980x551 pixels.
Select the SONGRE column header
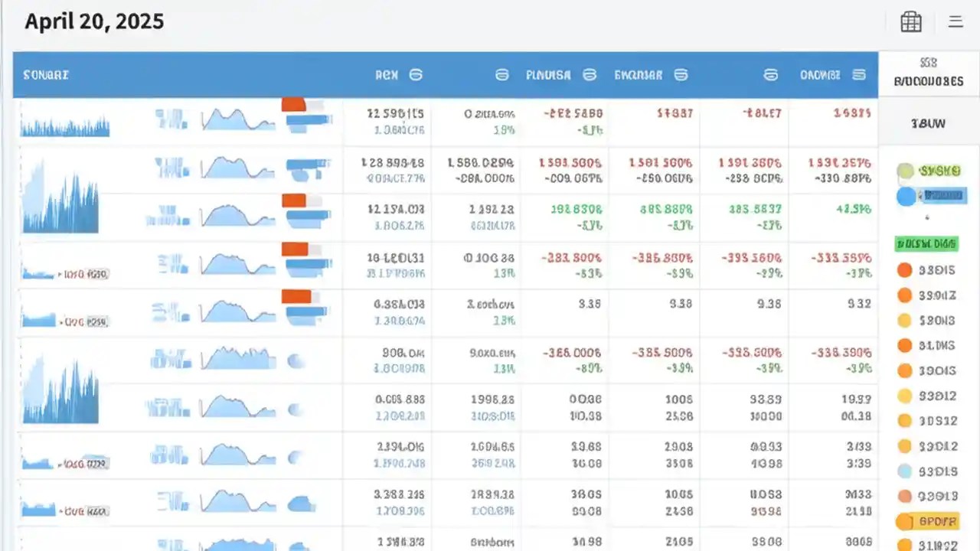pos(45,75)
